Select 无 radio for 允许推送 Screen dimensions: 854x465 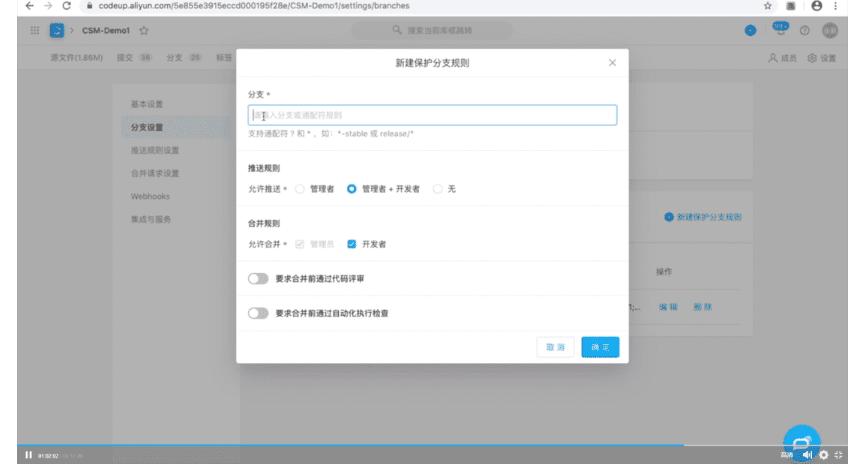[437, 189]
